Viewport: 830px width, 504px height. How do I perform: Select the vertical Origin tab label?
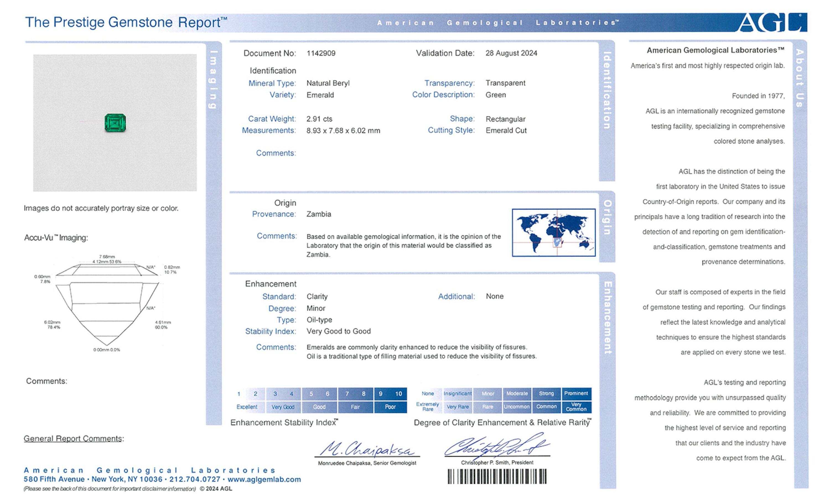[607, 217]
